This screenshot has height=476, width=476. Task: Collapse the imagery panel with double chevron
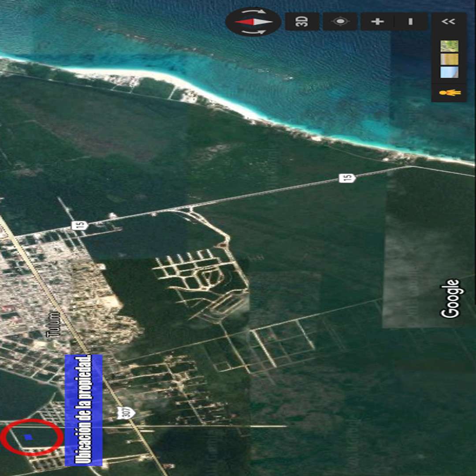pos(449,21)
